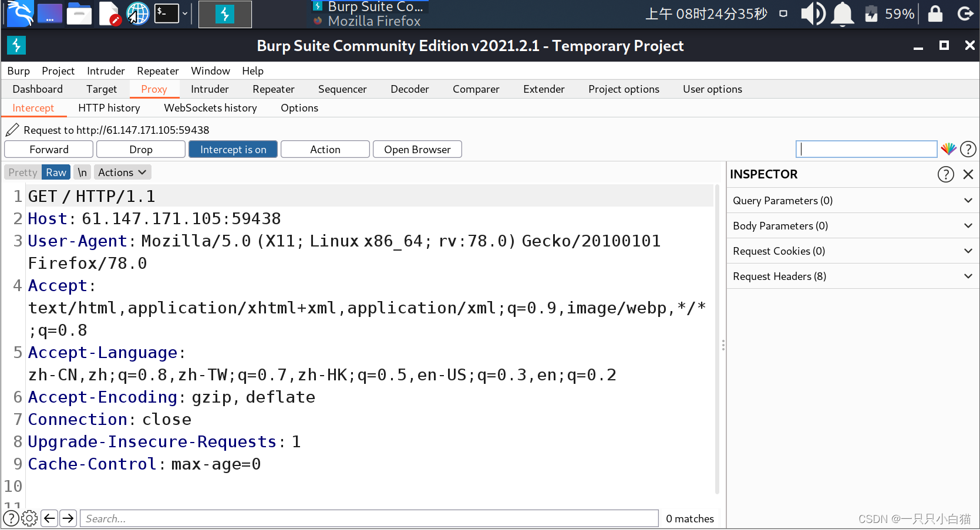
Task: Click the purple workspace icon in top panel
Action: (x=50, y=14)
